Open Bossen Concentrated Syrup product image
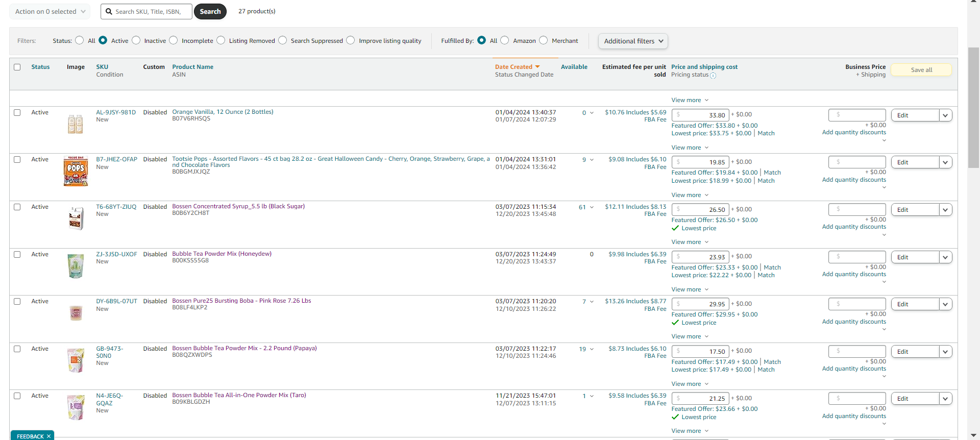The image size is (980, 440). (76, 218)
